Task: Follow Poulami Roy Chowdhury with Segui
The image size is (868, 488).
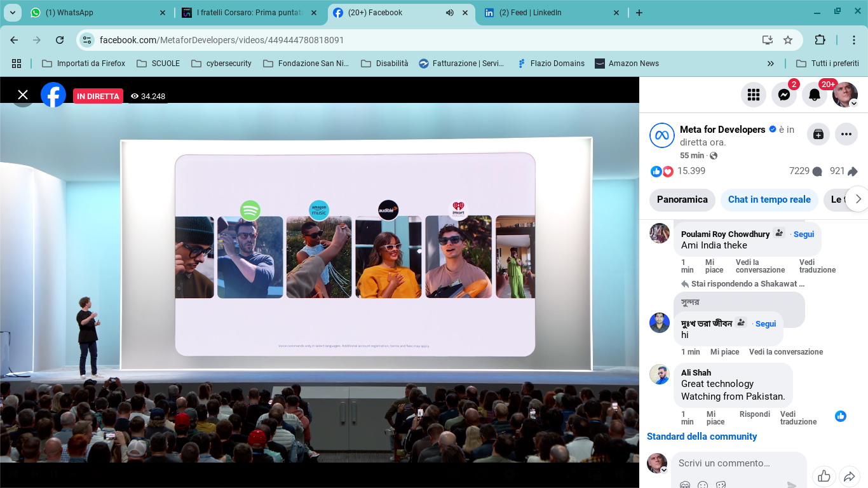Action: (804, 234)
